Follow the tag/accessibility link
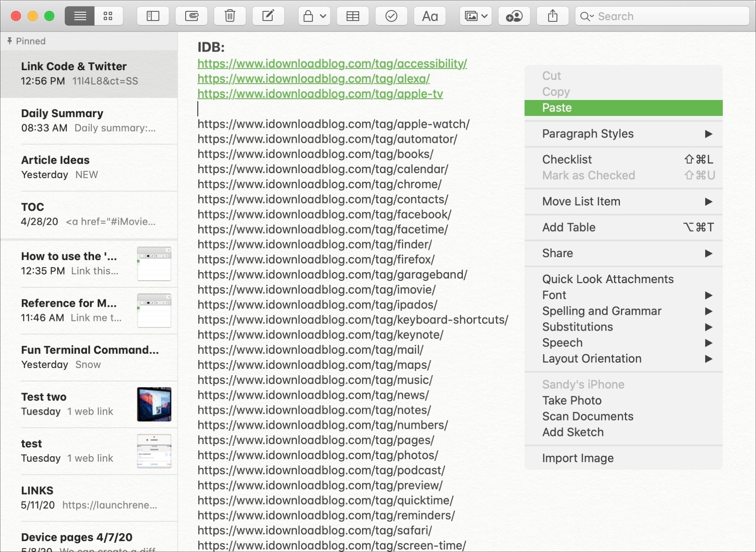 pos(332,64)
